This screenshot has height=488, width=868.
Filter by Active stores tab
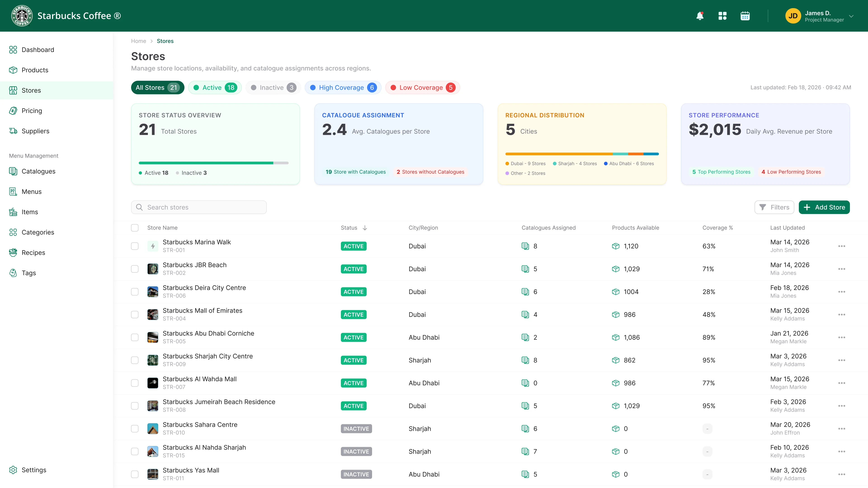click(x=215, y=88)
